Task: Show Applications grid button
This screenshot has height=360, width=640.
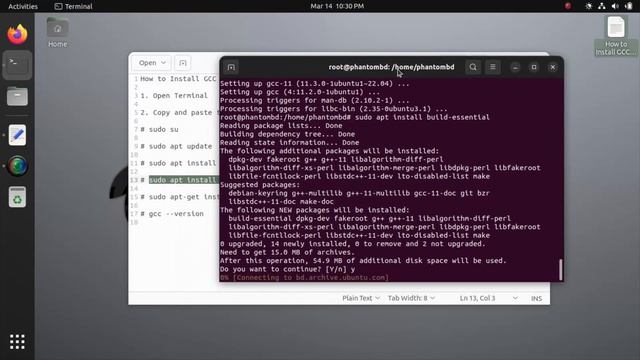Action: click(17, 342)
